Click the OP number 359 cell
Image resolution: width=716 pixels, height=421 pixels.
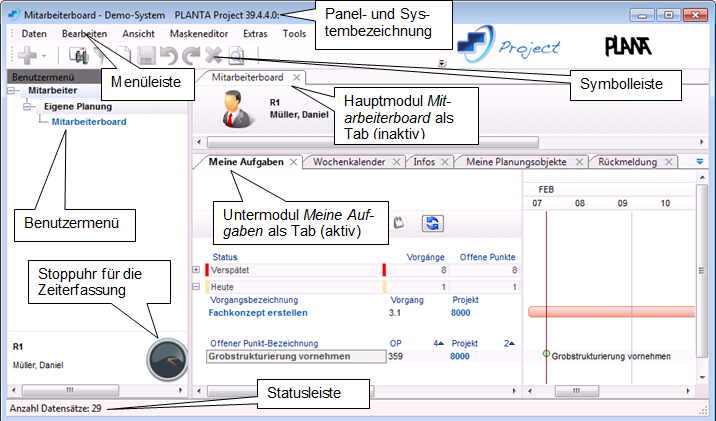click(395, 356)
